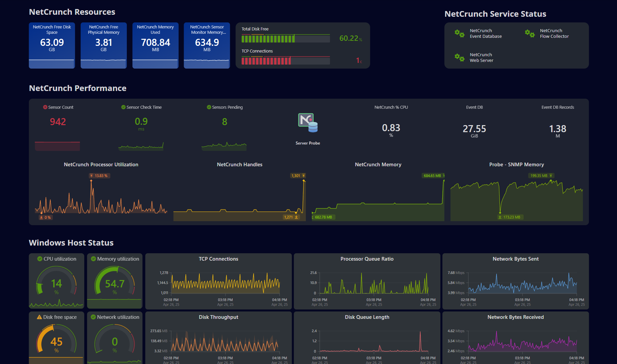Click the NetCrunch Performance heading
Image resolution: width=617 pixels, height=364 pixels.
[x=78, y=88]
